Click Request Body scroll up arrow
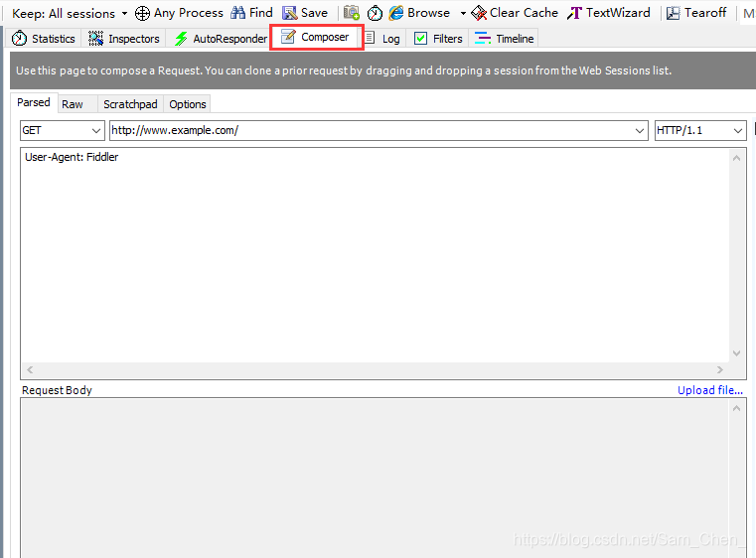 [736, 409]
